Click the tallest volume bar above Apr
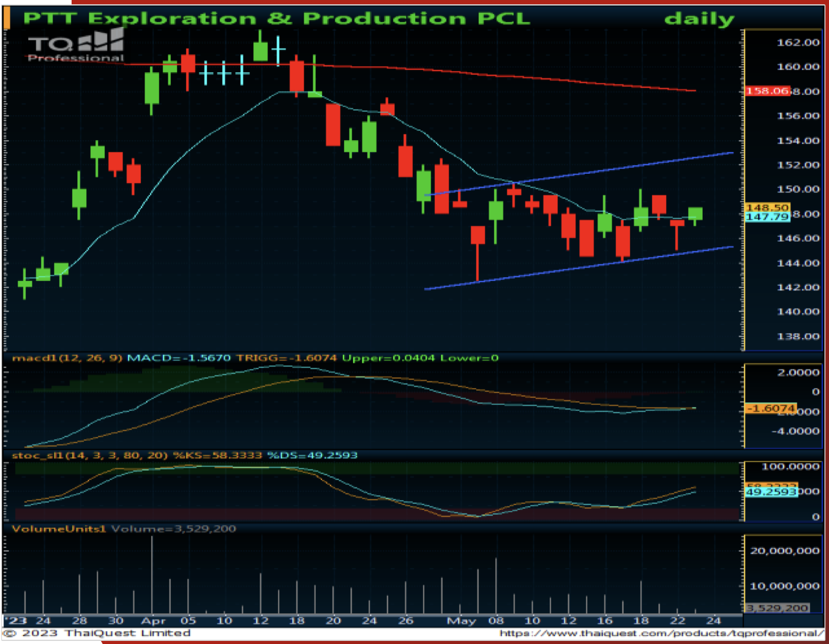 152,574
